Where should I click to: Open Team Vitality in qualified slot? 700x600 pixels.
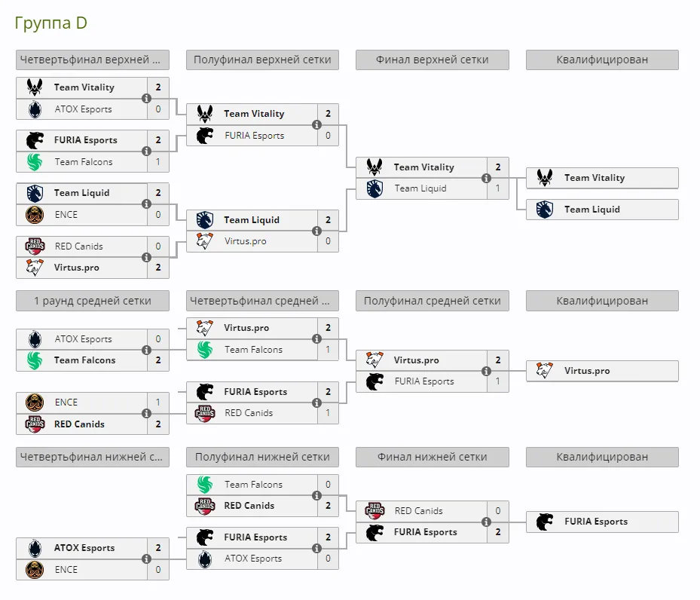602,178
